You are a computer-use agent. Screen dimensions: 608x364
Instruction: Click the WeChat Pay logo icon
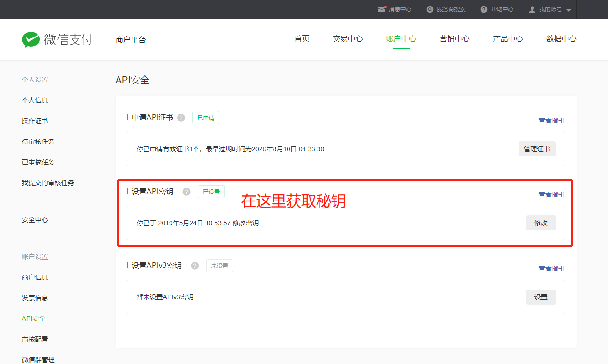click(31, 39)
